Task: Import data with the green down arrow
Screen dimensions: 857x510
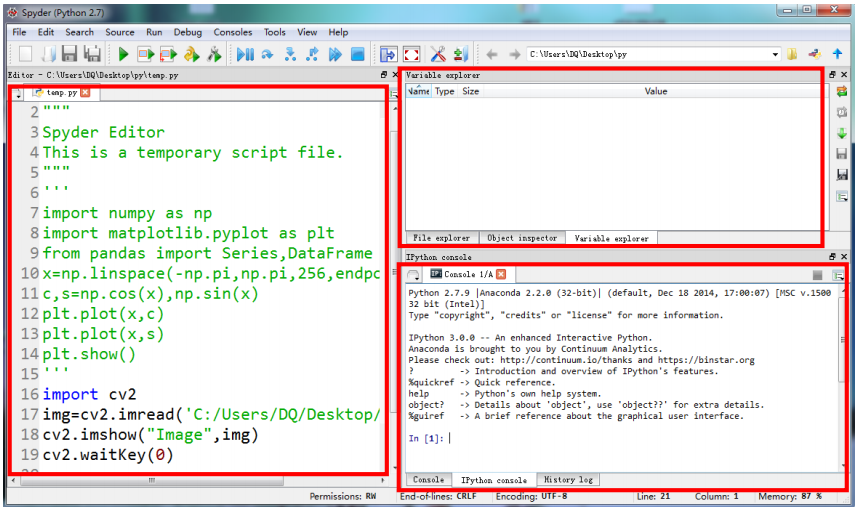Action: (842, 133)
